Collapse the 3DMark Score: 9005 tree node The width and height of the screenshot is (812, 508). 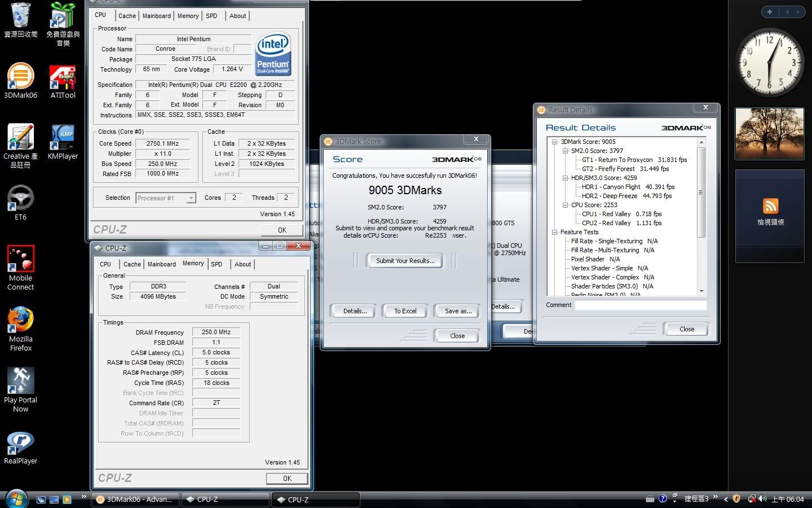(x=554, y=142)
